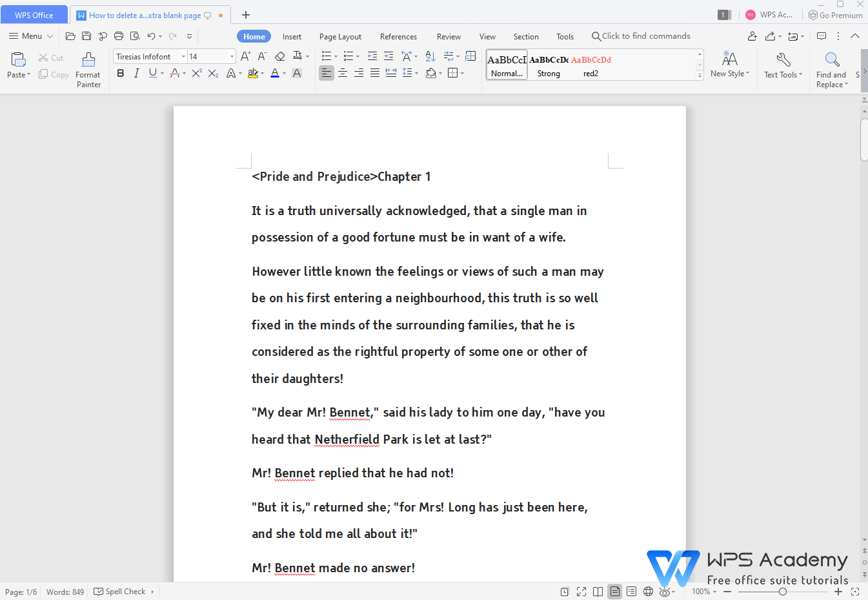868x600 pixels.
Task: Go to the Review tab
Action: pos(449,37)
